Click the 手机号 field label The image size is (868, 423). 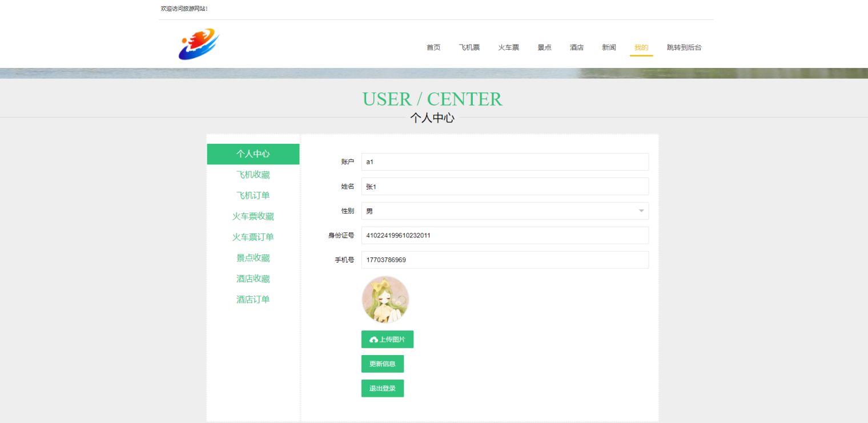click(344, 260)
